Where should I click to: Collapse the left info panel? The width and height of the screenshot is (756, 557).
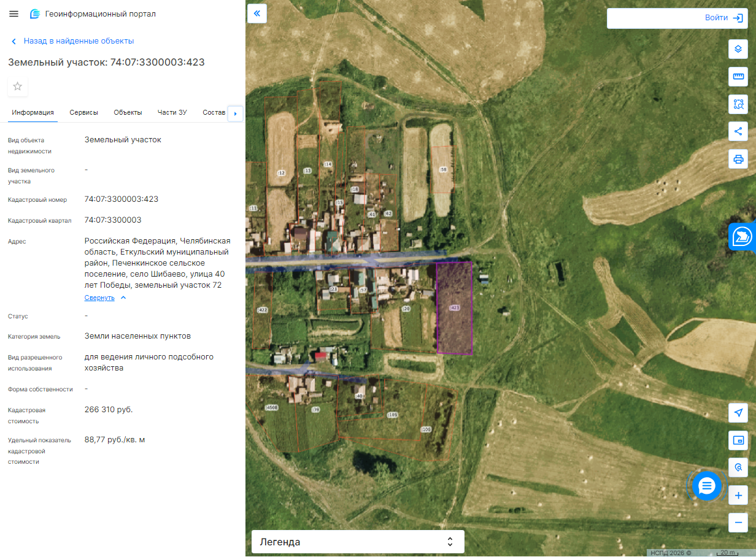pyautogui.click(x=257, y=13)
